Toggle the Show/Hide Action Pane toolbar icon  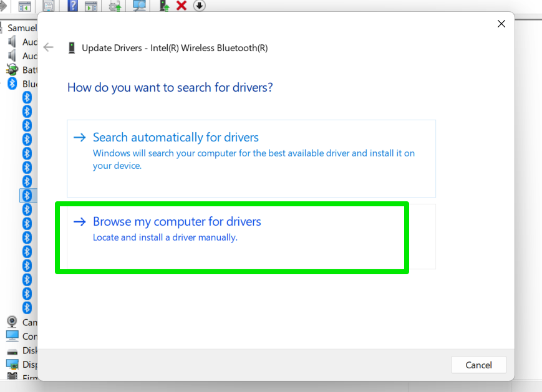coord(91,6)
